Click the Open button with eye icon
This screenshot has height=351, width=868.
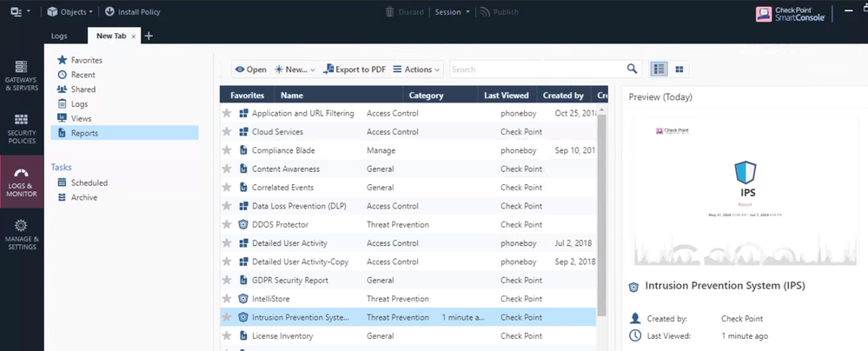coord(251,70)
